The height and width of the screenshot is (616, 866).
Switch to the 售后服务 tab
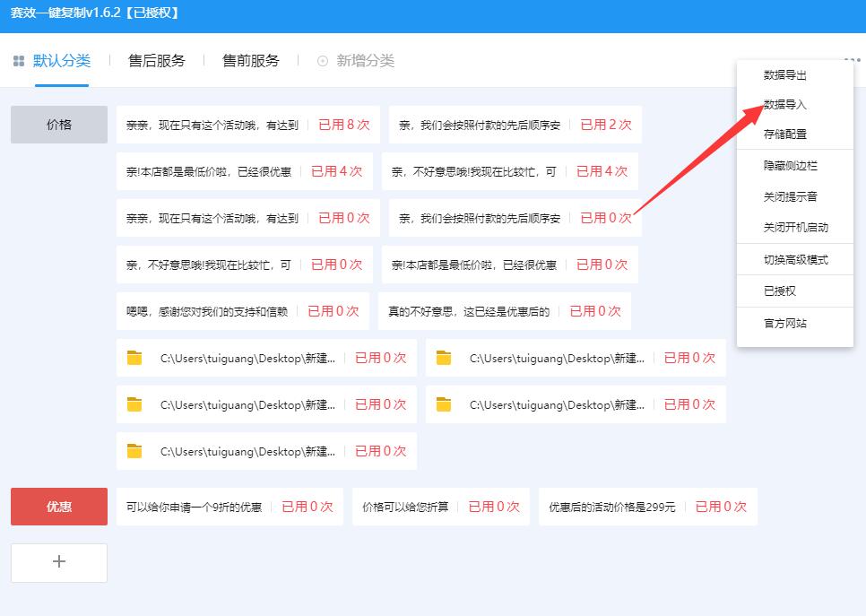(157, 61)
